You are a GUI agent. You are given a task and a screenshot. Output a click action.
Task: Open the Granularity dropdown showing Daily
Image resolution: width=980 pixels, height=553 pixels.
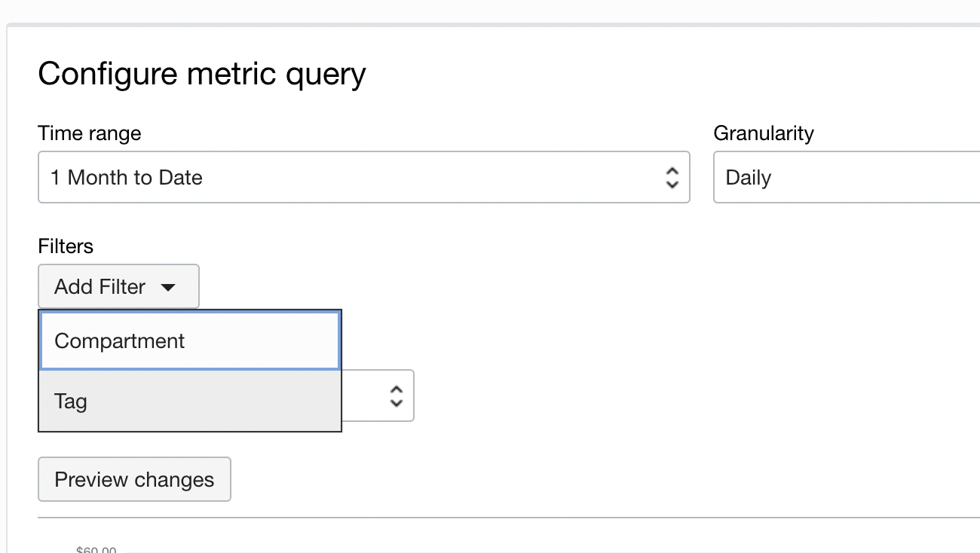[846, 177]
